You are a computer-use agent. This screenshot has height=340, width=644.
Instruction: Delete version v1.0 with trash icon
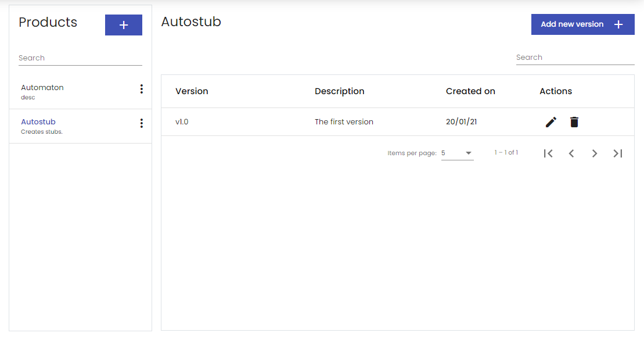pyautogui.click(x=574, y=122)
